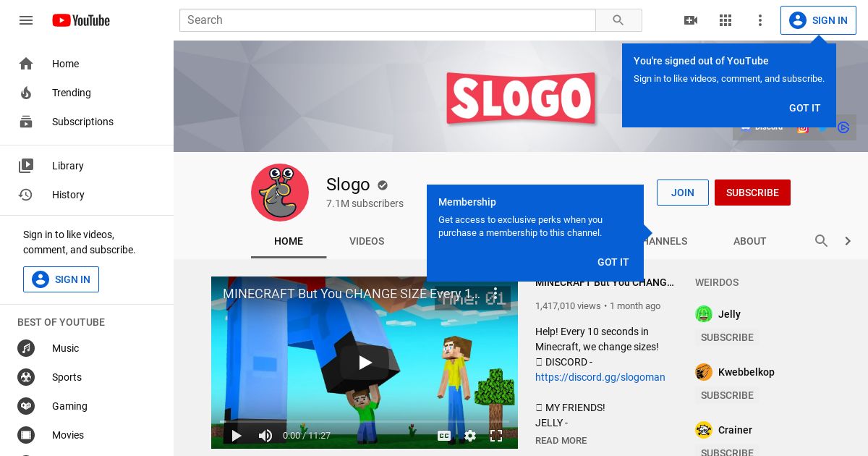
Task: Subscribe to the Kwebbelkop channel
Action: coord(727,395)
